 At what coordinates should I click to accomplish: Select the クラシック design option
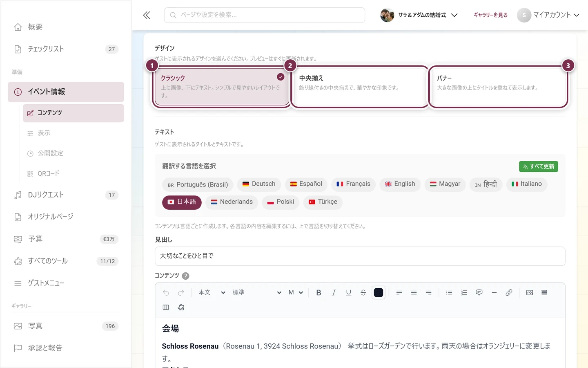click(221, 87)
